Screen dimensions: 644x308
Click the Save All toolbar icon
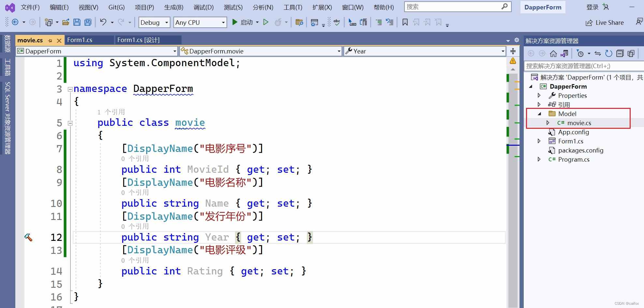pos(88,22)
